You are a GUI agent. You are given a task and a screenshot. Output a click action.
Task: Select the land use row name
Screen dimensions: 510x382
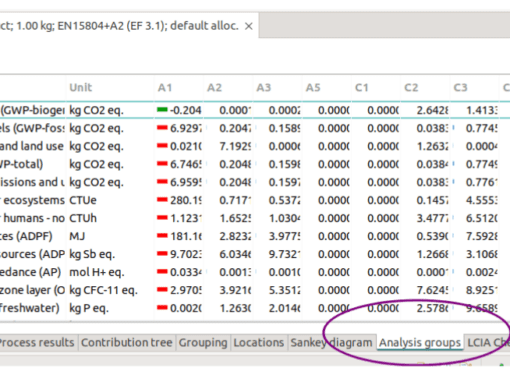coord(32,146)
